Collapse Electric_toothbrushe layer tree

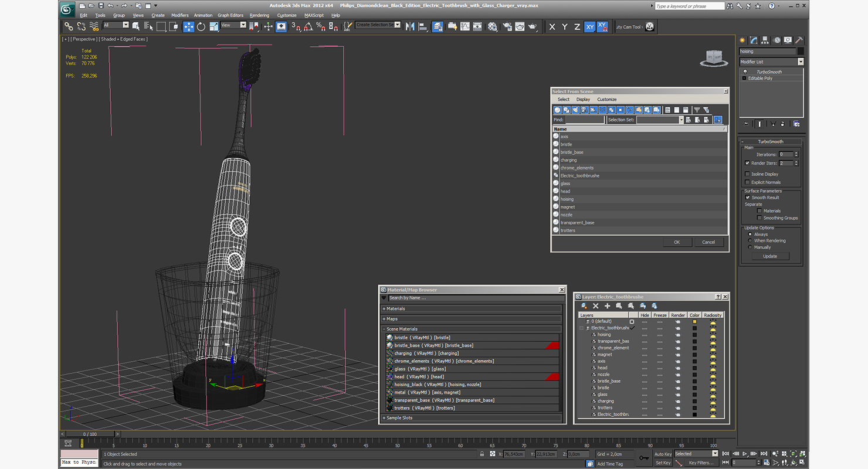click(581, 328)
